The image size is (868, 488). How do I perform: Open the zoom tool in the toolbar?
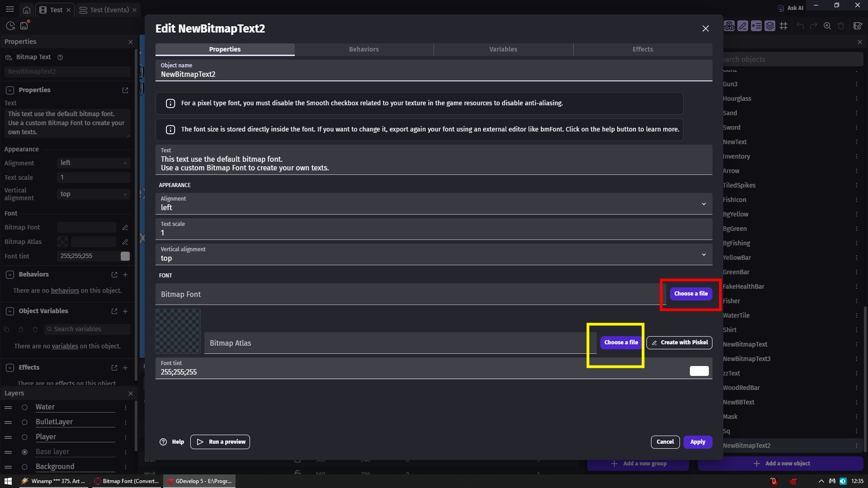pos(827,26)
